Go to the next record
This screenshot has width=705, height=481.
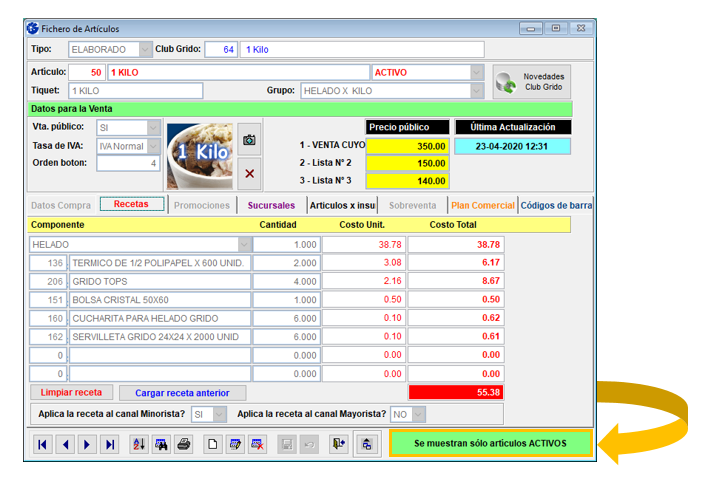point(88,444)
